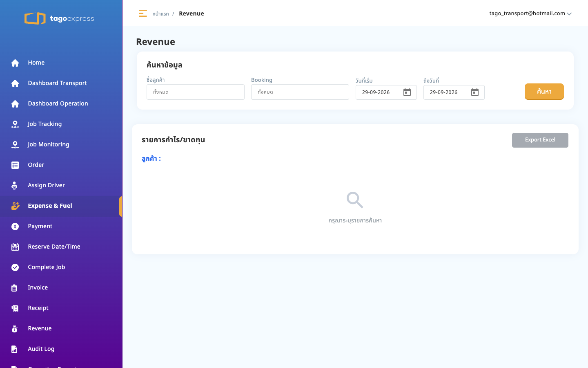The height and width of the screenshot is (368, 588).
Task: Open the Booking combo box
Action: click(x=300, y=92)
